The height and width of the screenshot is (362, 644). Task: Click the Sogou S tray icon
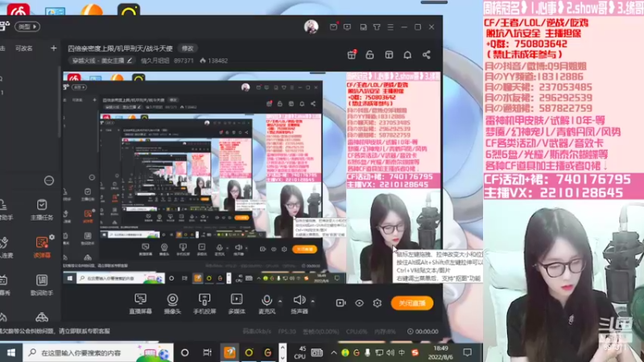[415, 352]
